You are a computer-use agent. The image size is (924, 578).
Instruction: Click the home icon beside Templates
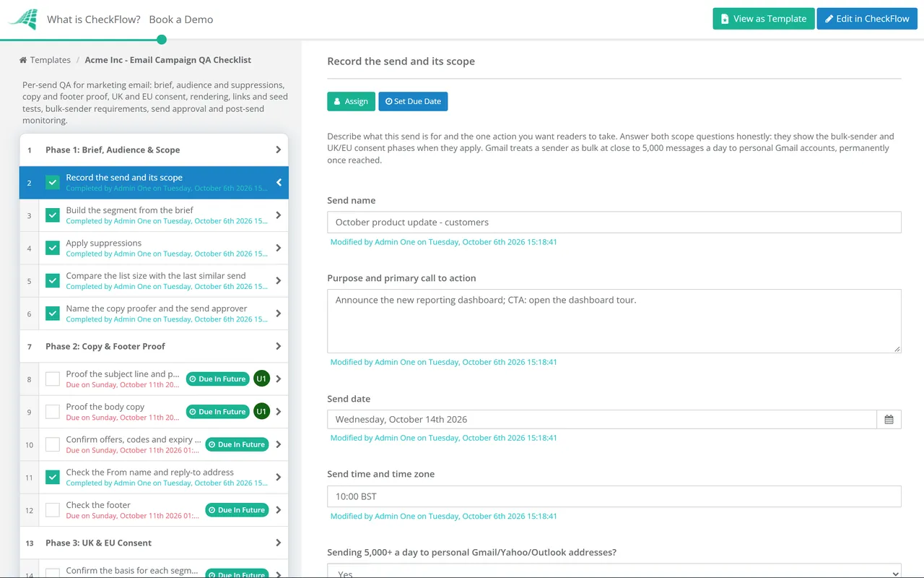coord(23,60)
